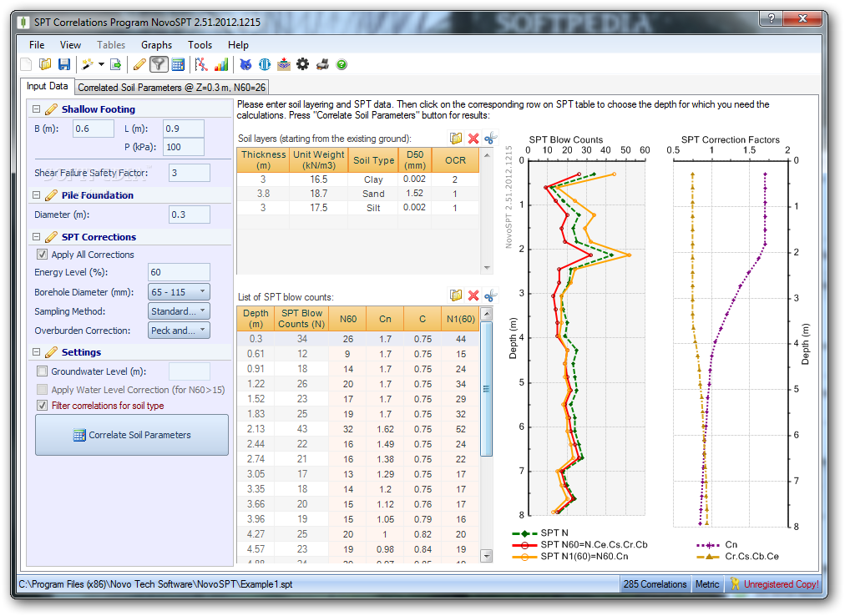This screenshot has height=616, width=845.
Task: Click the pile Diameter (m) field
Action: [x=190, y=215]
